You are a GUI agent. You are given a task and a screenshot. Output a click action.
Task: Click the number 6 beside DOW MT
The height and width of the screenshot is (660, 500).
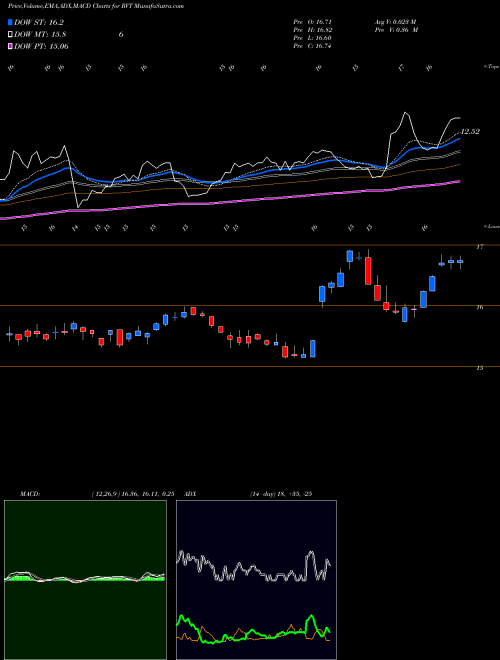coord(121,34)
